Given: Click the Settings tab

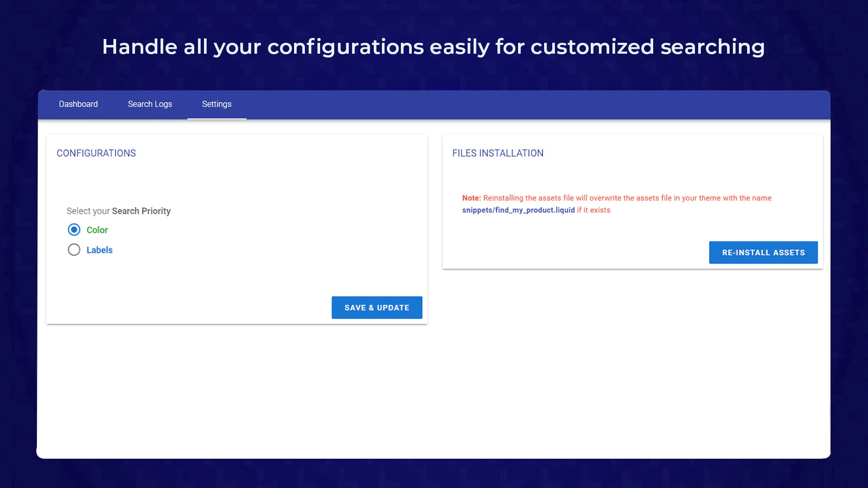Looking at the screenshot, I should tap(216, 104).
